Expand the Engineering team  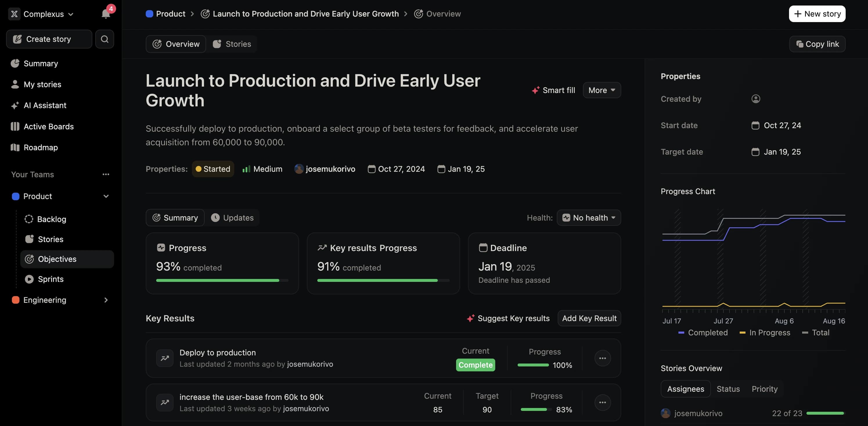[x=106, y=300]
